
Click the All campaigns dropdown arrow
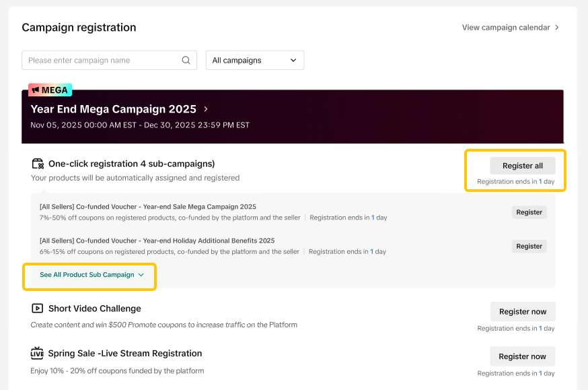tap(293, 61)
